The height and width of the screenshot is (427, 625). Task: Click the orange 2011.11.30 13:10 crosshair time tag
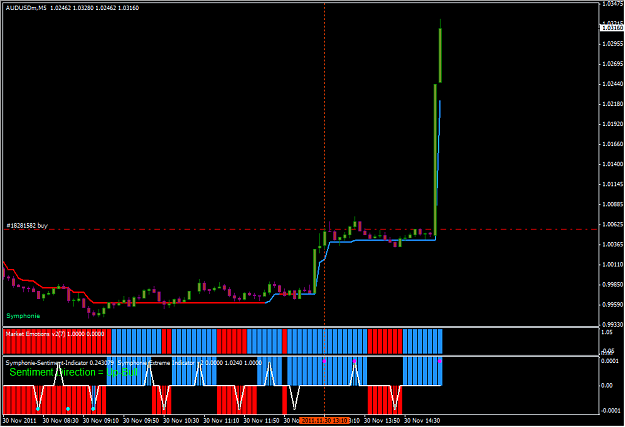point(324,421)
